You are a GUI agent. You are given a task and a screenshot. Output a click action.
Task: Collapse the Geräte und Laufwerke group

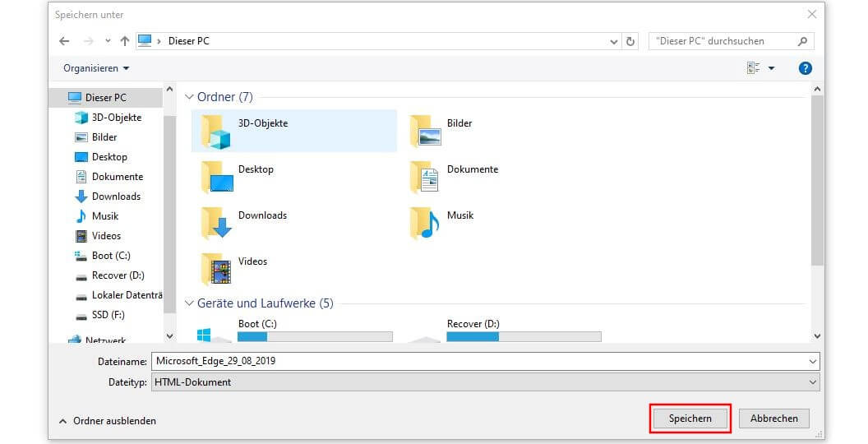pos(189,303)
